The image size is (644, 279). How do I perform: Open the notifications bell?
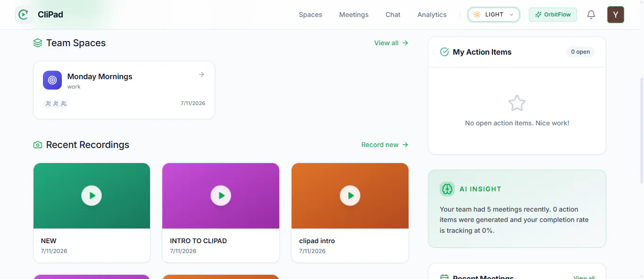pyautogui.click(x=591, y=15)
